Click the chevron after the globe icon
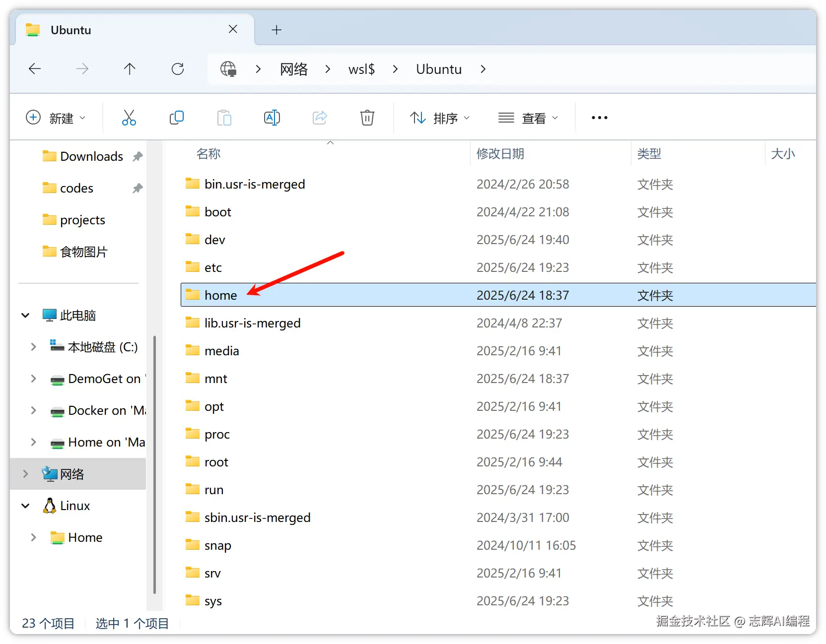826x644 pixels. (258, 69)
